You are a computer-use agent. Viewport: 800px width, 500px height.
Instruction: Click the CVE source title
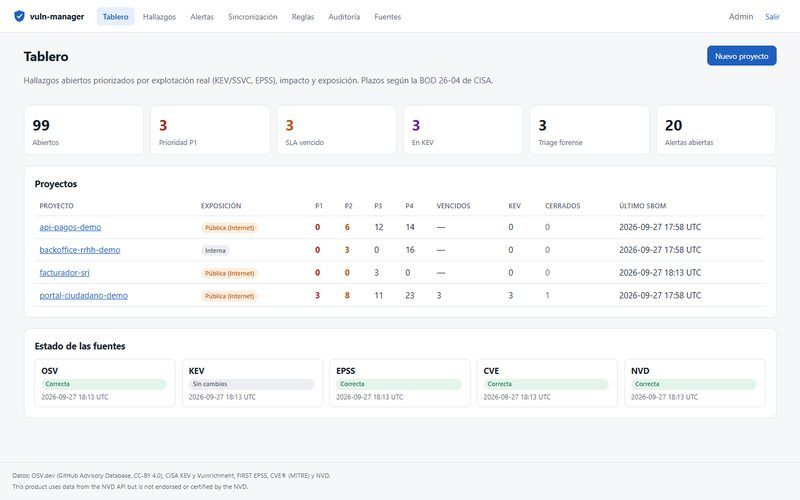[491, 371]
